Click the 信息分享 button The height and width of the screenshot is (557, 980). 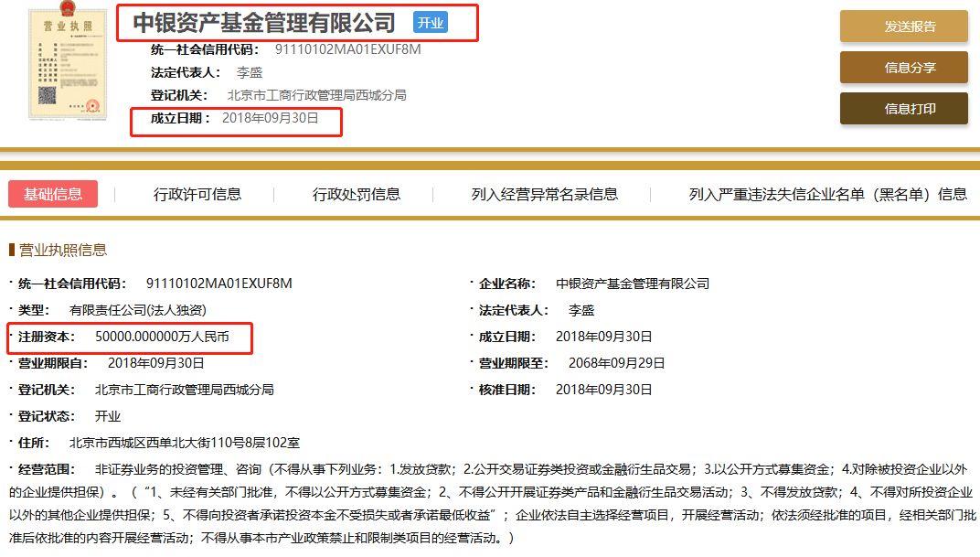[x=904, y=68]
